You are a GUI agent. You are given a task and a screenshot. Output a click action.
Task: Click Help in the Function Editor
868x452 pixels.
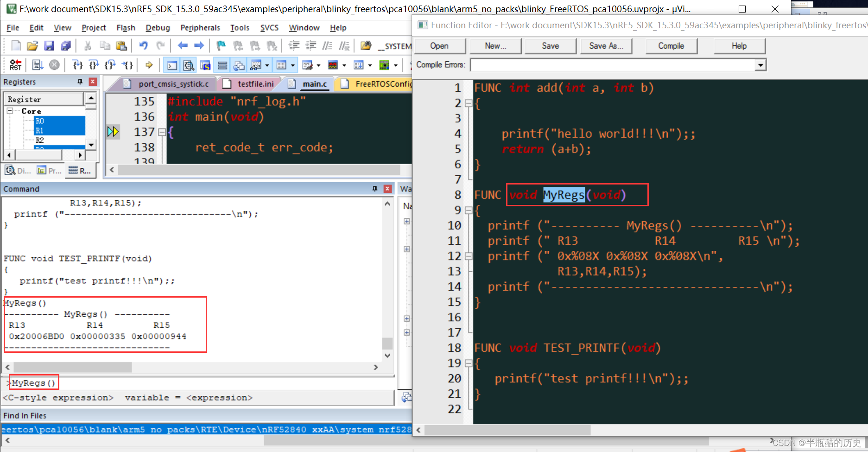[739, 46]
